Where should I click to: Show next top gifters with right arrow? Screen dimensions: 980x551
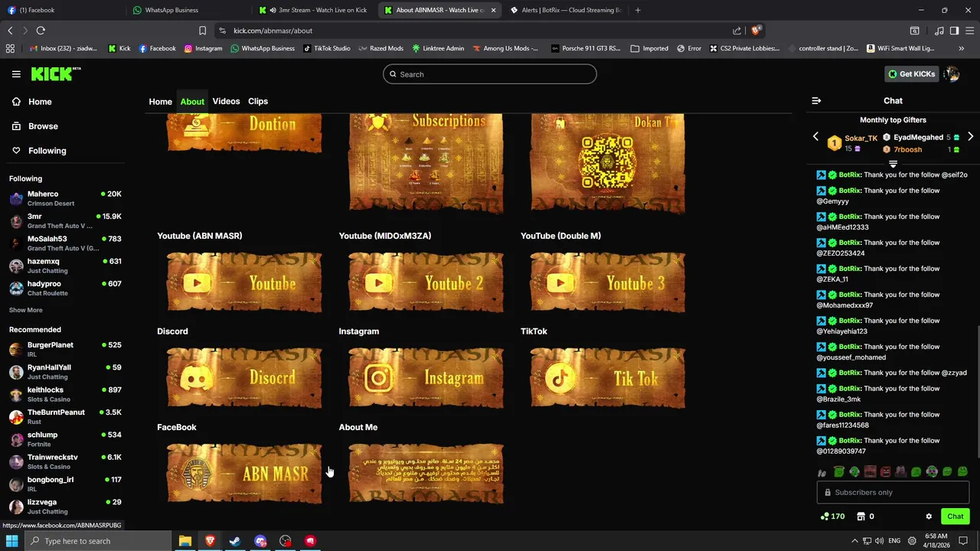coord(970,137)
